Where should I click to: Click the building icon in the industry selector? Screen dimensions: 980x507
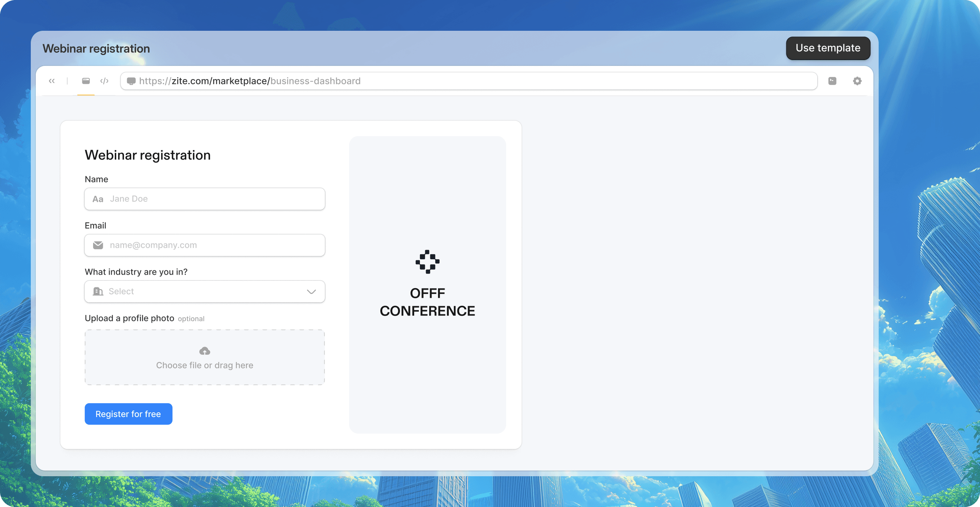pyautogui.click(x=98, y=292)
